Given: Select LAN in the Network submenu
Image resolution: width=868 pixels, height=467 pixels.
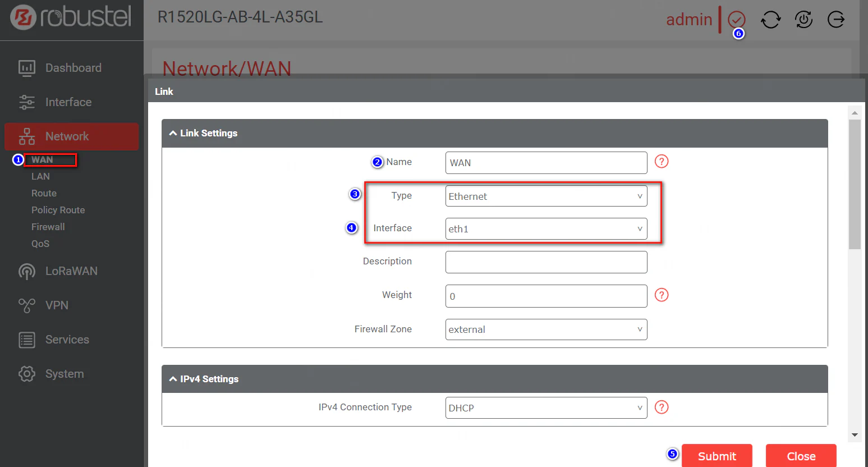Looking at the screenshot, I should [40, 176].
